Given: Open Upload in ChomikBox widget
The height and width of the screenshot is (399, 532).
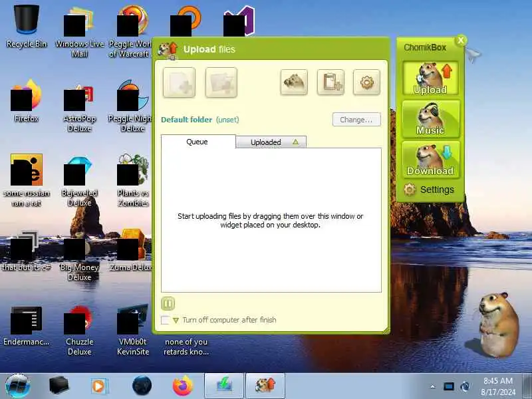Looking at the screenshot, I should coord(430,78).
